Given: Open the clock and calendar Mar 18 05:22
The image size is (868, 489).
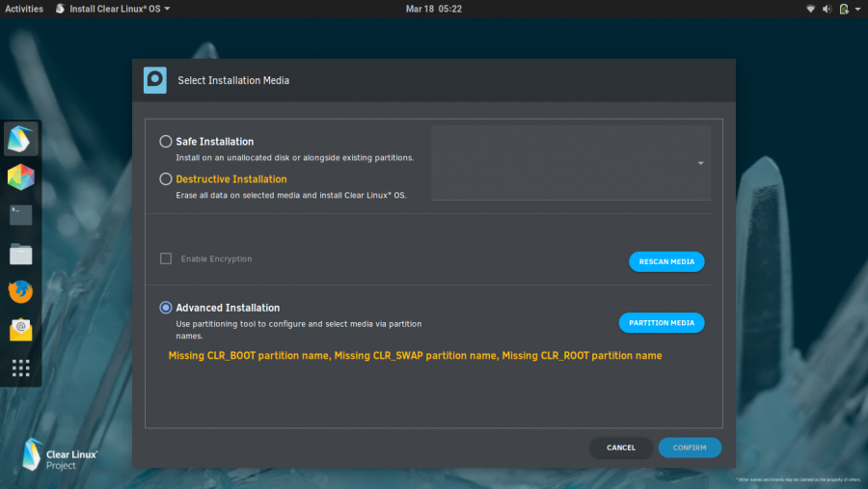Looking at the screenshot, I should 433,9.
